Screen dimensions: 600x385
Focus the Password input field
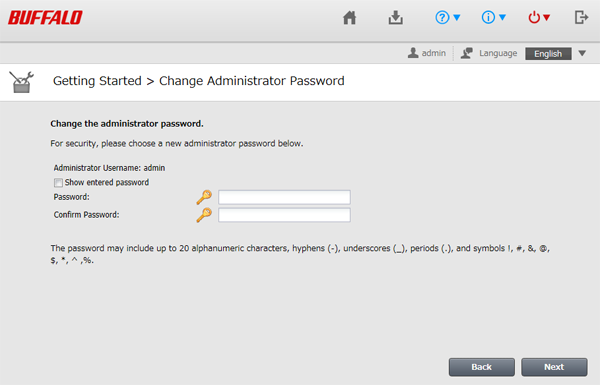tap(284, 197)
